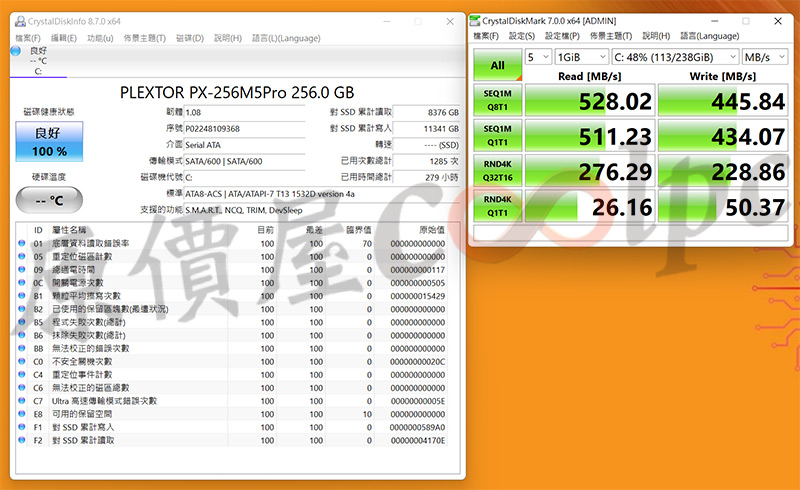Click status orb for attribute B1 row

pos(21,296)
